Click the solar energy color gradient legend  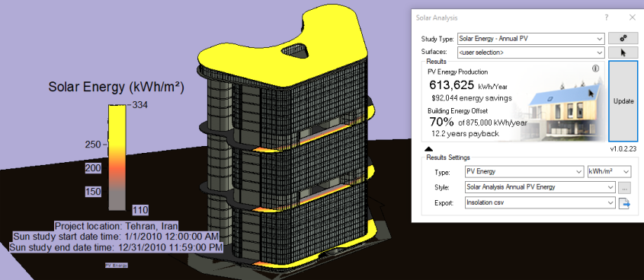tap(117, 157)
